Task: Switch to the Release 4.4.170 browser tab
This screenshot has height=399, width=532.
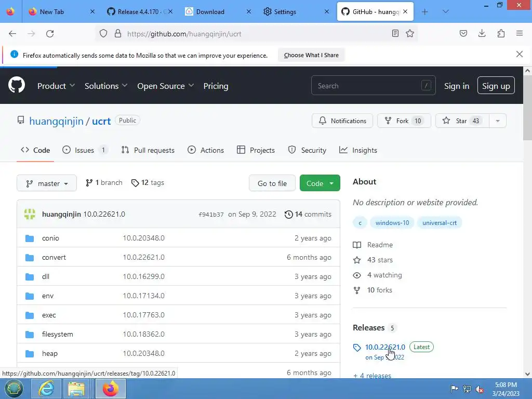Action: click(139, 11)
